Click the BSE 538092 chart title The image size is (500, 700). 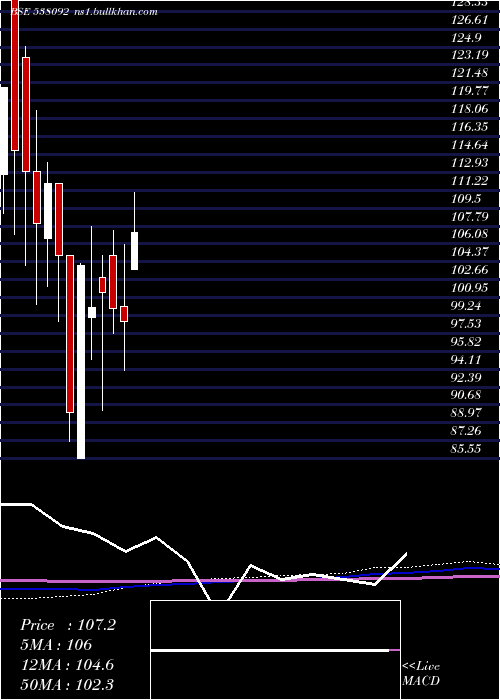(x=84, y=12)
